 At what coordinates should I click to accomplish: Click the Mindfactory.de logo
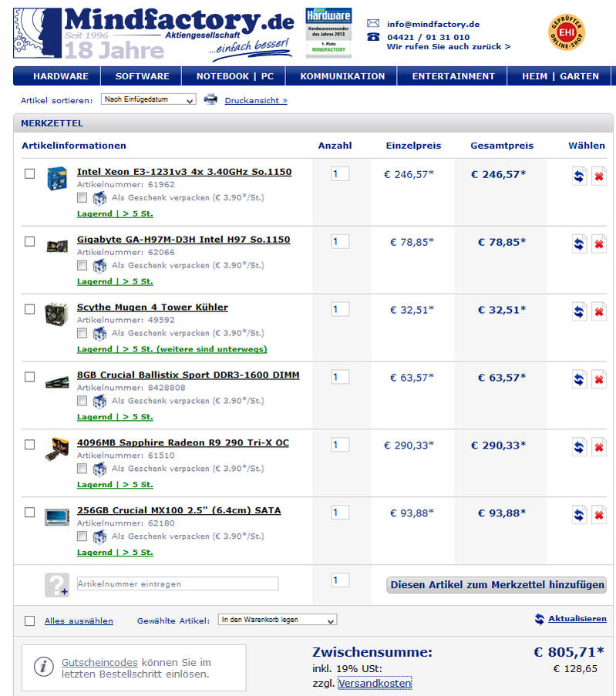153,33
